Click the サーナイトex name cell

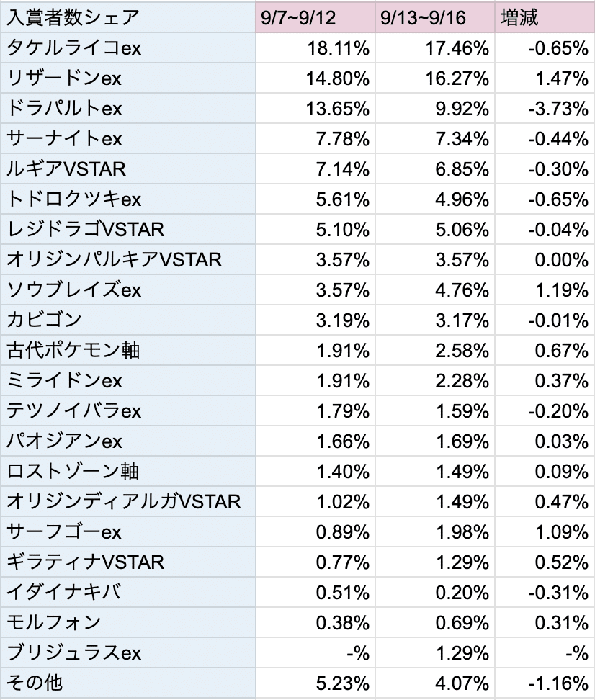[128, 139]
